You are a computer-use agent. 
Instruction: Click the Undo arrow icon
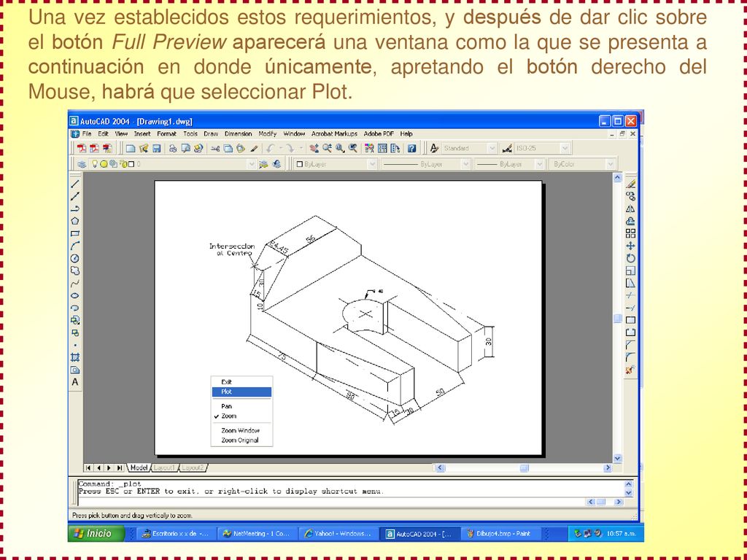[x=271, y=149]
